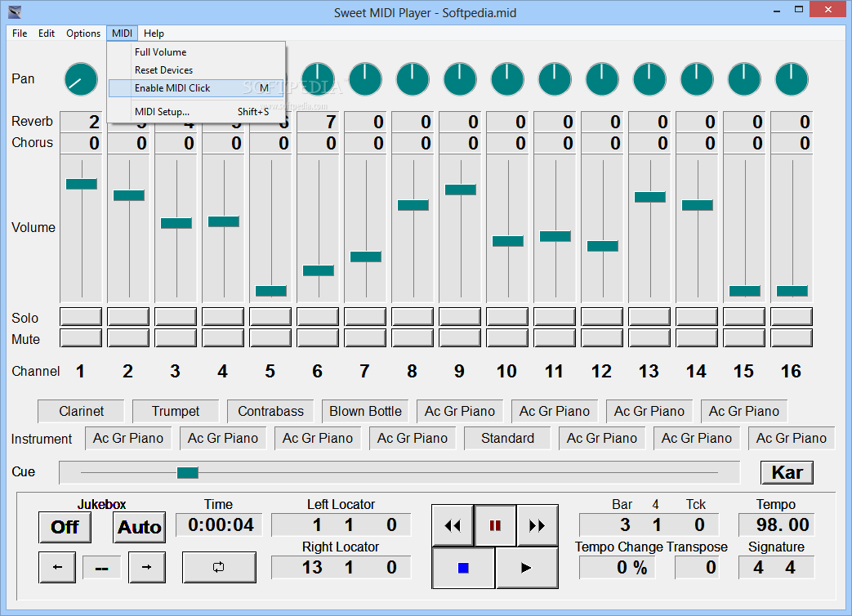Click the Right Locator field

(x=341, y=567)
